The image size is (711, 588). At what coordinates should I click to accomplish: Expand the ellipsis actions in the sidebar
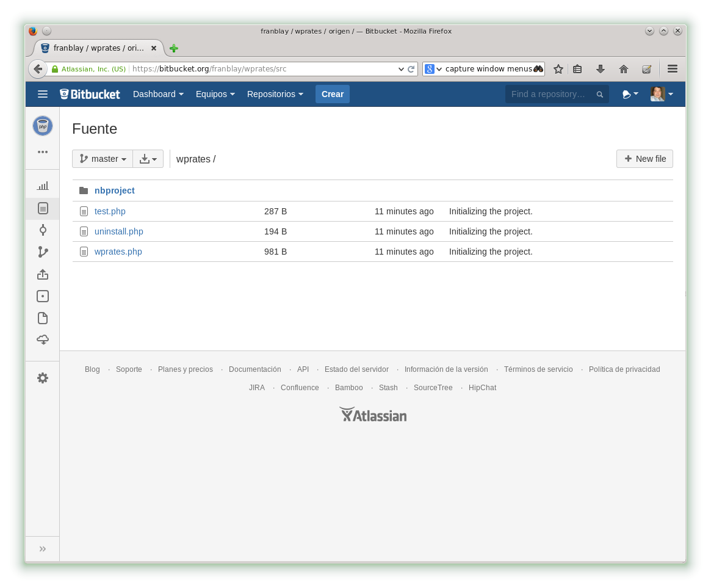point(43,152)
